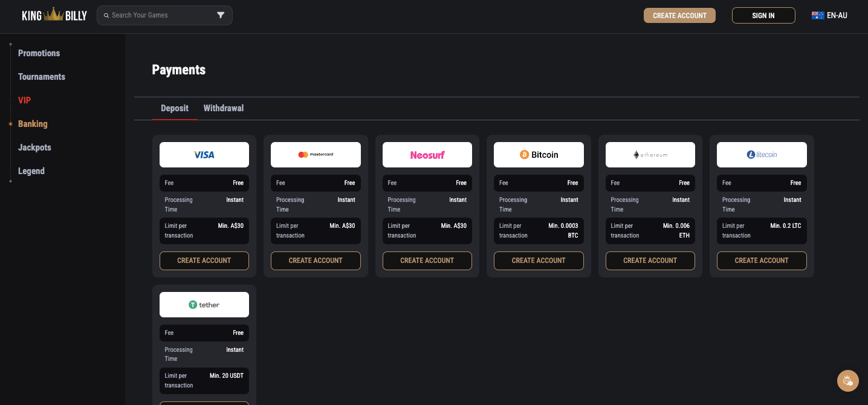Screen dimensions: 868x405
Task: Open Tournaments in the sidebar
Action: [x=42, y=77]
